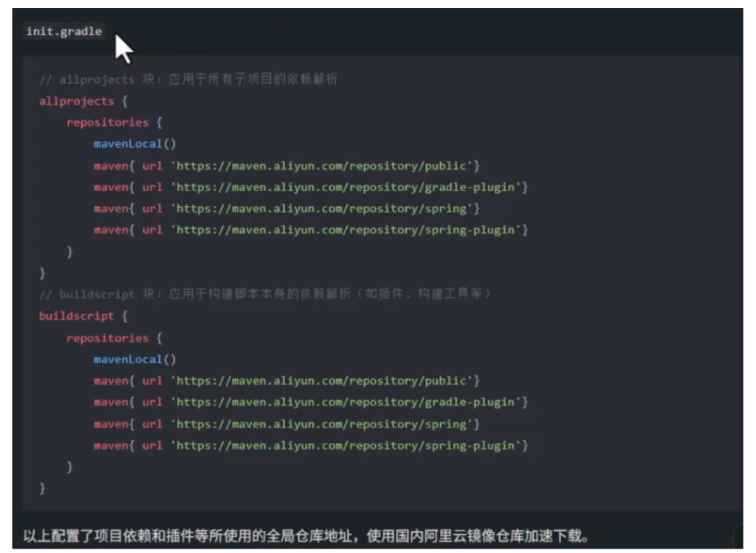Click aliyun public repository URL under buildscript
756x553 pixels.
click(325, 380)
